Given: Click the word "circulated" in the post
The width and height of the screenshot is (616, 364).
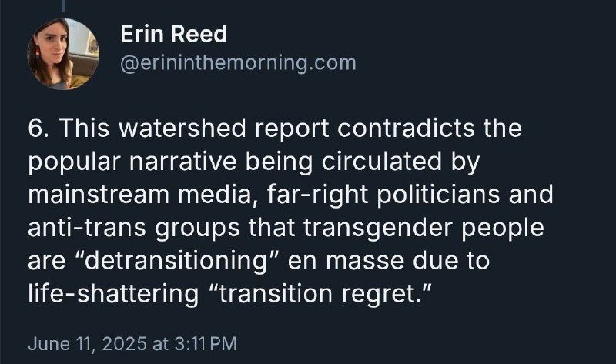Looking at the screenshot, I should (x=381, y=162).
